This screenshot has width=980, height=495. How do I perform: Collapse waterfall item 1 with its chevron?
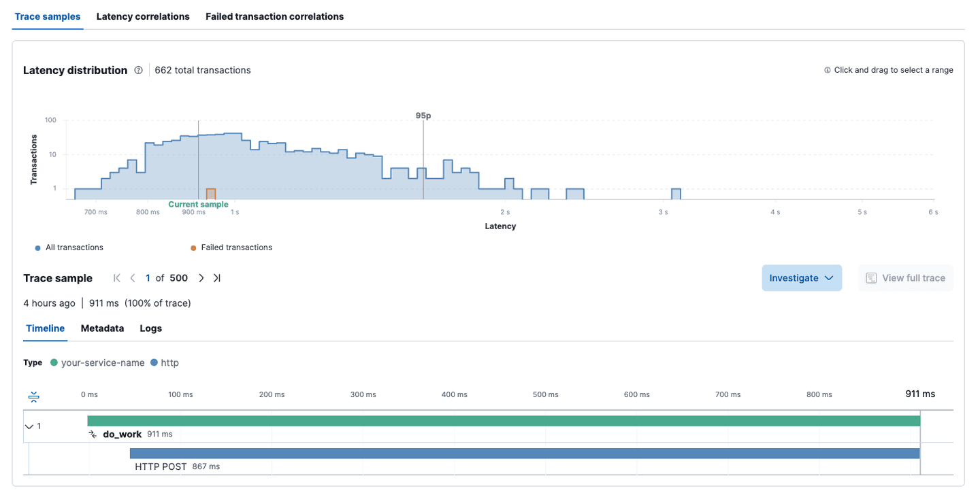click(x=29, y=426)
